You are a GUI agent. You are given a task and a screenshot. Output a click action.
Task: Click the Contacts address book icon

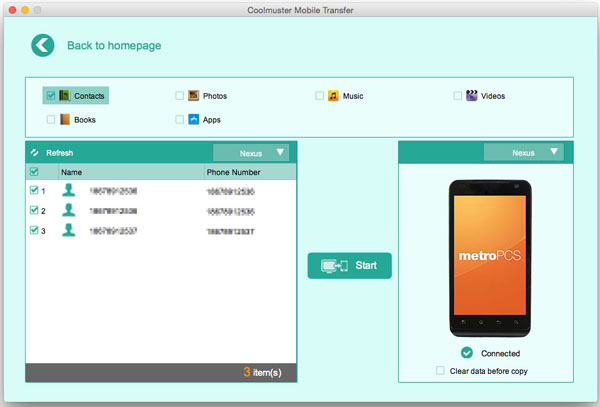click(64, 95)
